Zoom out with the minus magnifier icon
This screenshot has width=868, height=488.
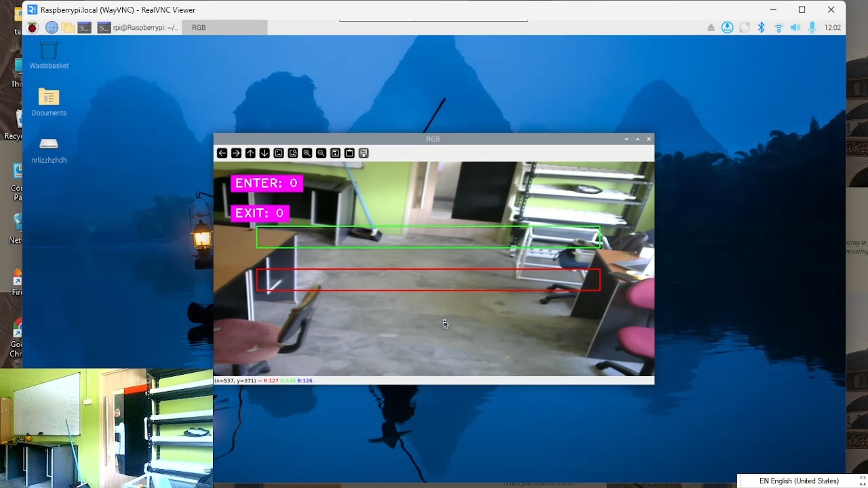(x=321, y=153)
